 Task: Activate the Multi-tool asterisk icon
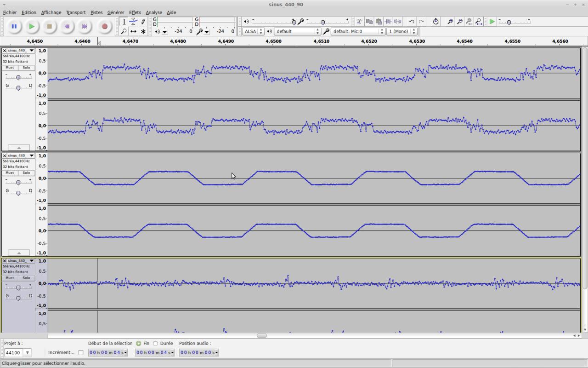tap(143, 31)
